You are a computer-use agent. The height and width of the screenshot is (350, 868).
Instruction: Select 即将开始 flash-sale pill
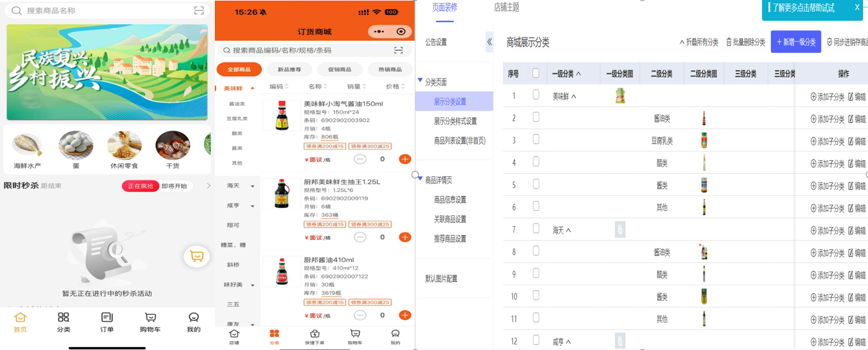coord(175,186)
